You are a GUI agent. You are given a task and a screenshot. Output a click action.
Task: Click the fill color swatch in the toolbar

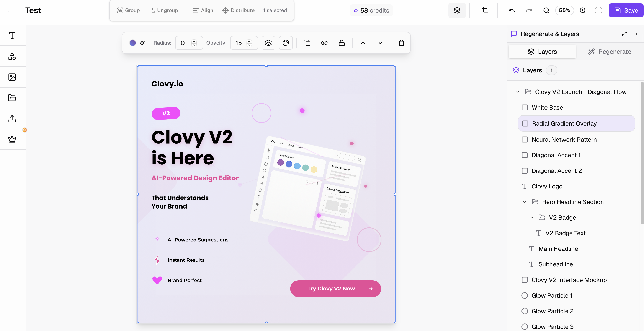click(x=132, y=43)
